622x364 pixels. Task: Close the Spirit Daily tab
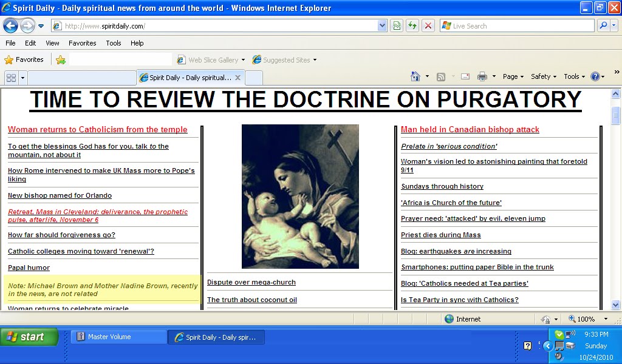[x=238, y=78]
